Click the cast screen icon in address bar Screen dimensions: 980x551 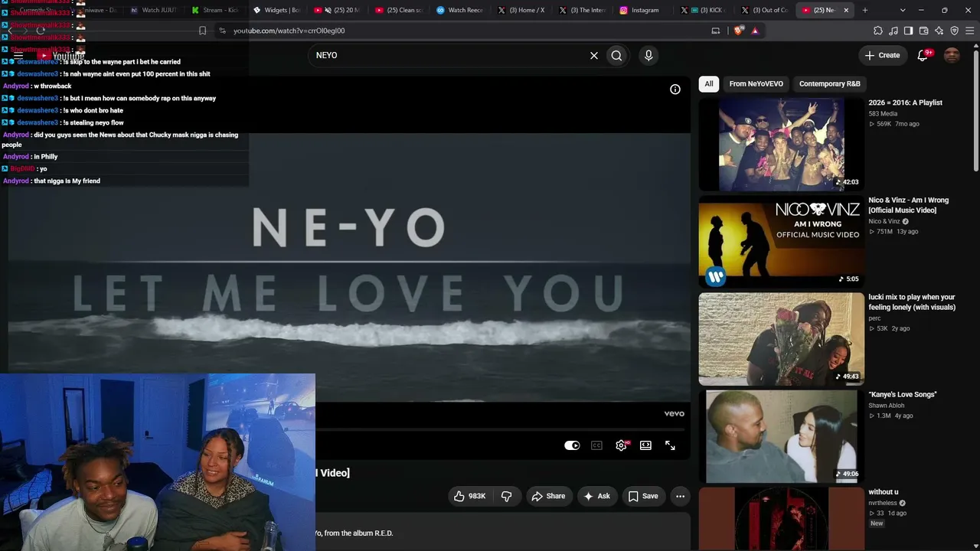click(716, 31)
